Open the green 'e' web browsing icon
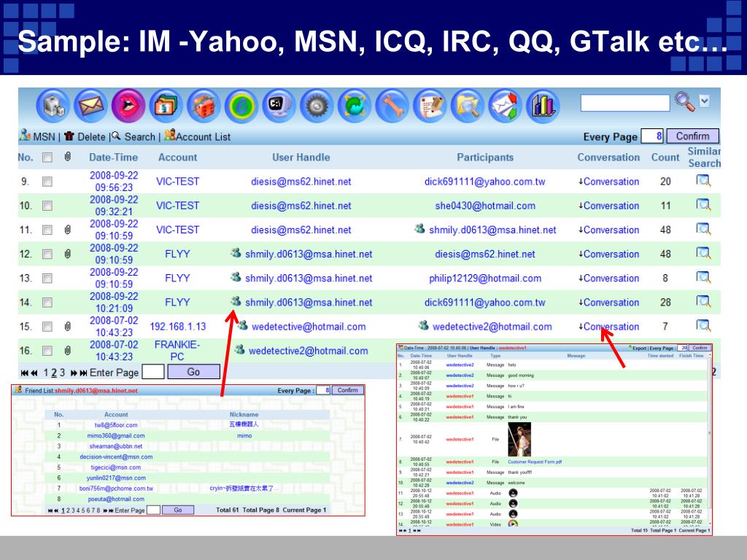 (x=241, y=106)
